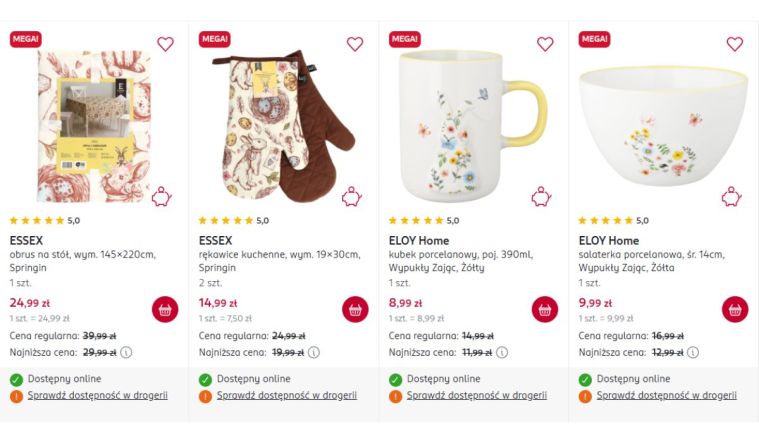Click heart icon on ELOY Home bowl
759x443 pixels.
coord(734,44)
